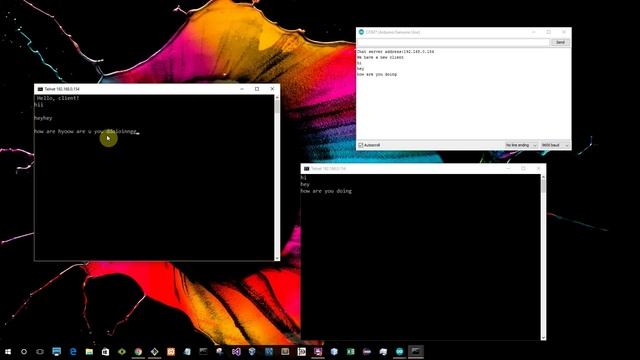640x360 pixels.
Task: Click the Arduino logo in Serial Monitor title bar
Action: click(361, 32)
